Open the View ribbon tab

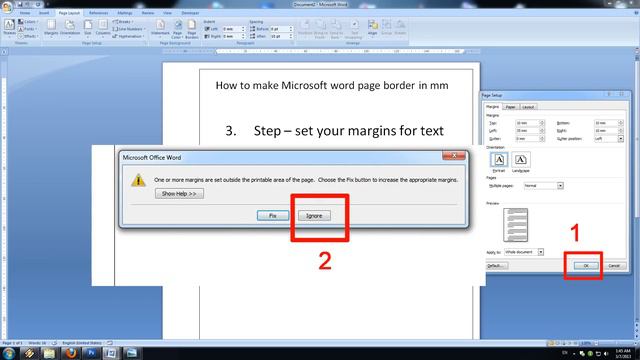pos(167,13)
